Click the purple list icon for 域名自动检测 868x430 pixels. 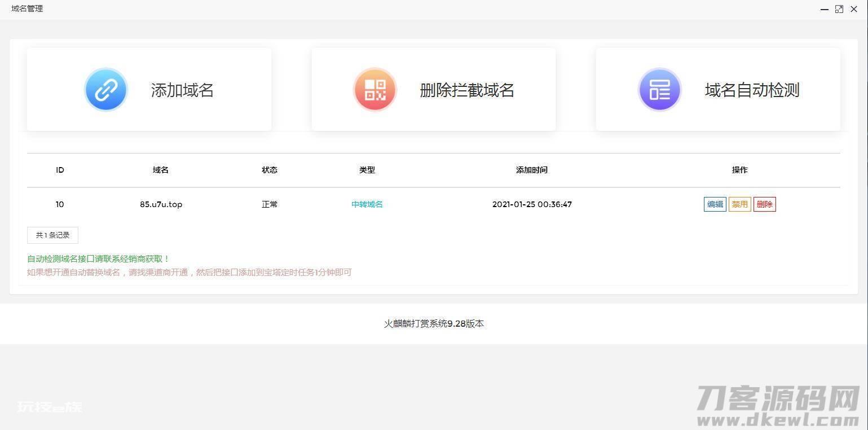pos(659,90)
